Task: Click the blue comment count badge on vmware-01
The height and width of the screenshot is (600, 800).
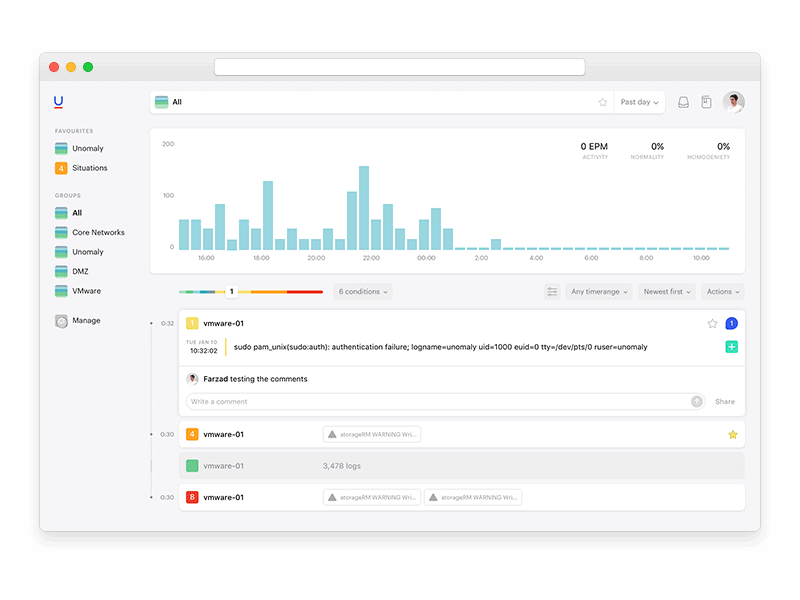Action: [732, 323]
